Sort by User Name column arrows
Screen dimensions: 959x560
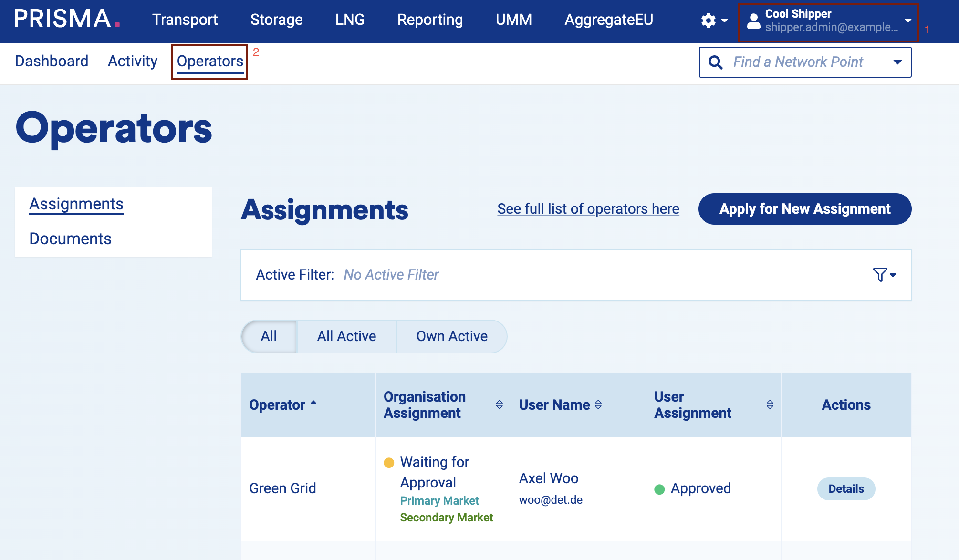[x=598, y=404]
